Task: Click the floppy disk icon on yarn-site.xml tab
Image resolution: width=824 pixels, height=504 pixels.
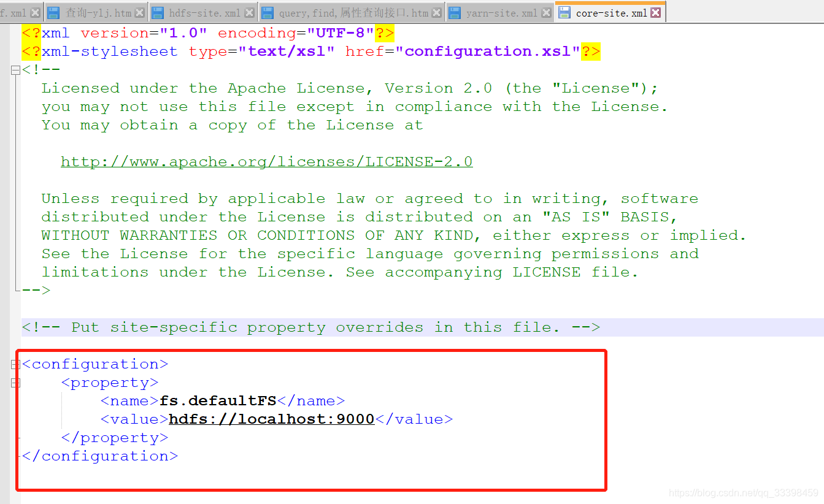Action: [455, 12]
